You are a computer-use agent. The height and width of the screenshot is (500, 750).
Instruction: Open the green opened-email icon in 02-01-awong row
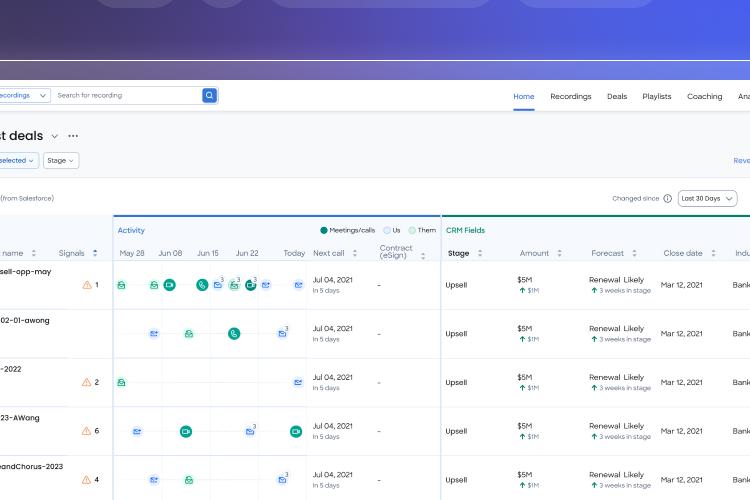pyautogui.click(x=189, y=334)
